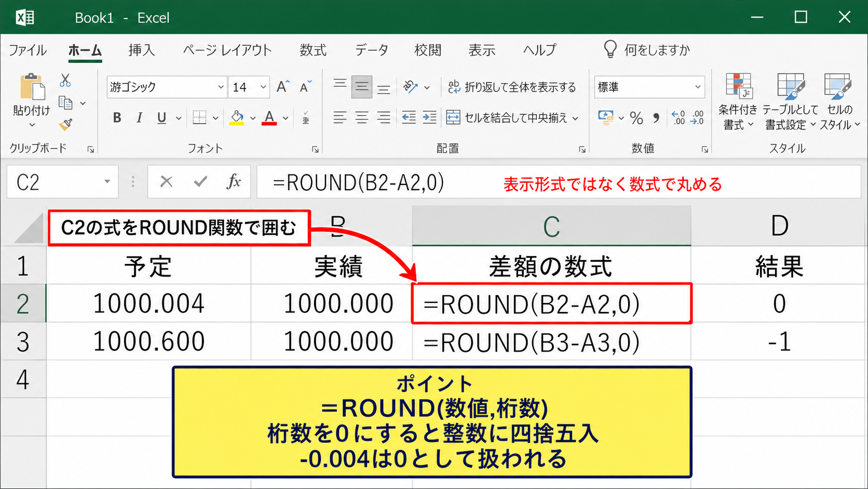Switch to the 挿入 tab
Image resolution: width=868 pixels, height=489 pixels.
[141, 50]
